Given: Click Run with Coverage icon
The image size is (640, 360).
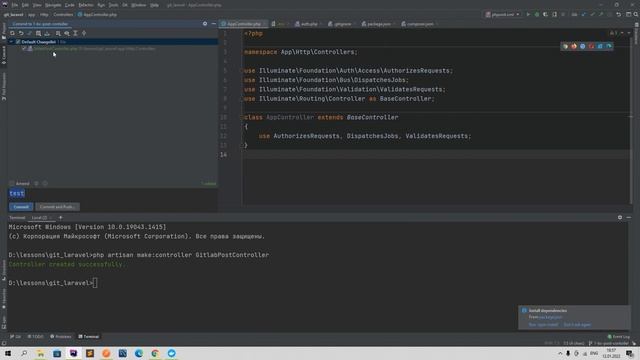Looking at the screenshot, I should point(545,14).
